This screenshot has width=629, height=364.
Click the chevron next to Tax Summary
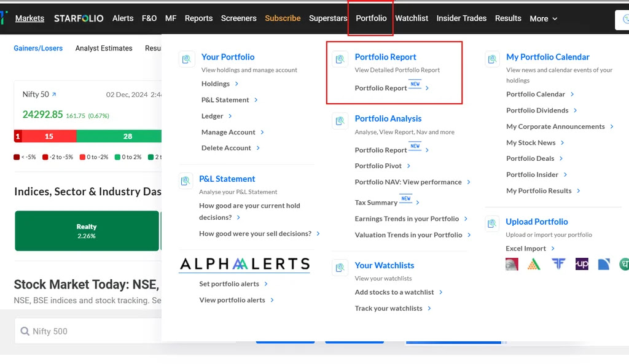pyautogui.click(x=418, y=203)
